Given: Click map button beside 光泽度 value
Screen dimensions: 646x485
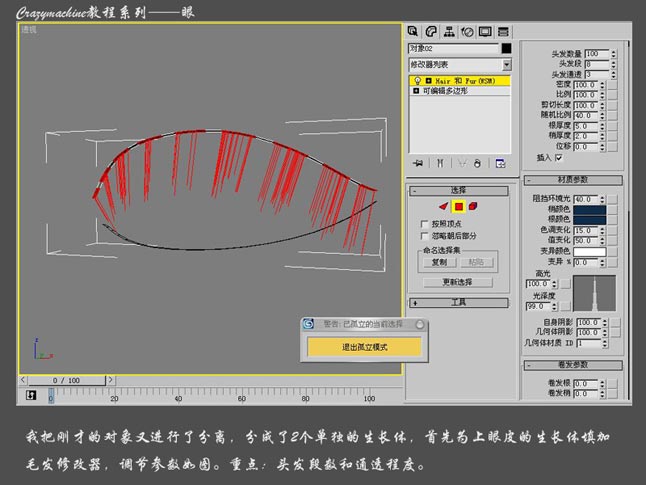Looking at the screenshot, I should pyautogui.click(x=566, y=306).
